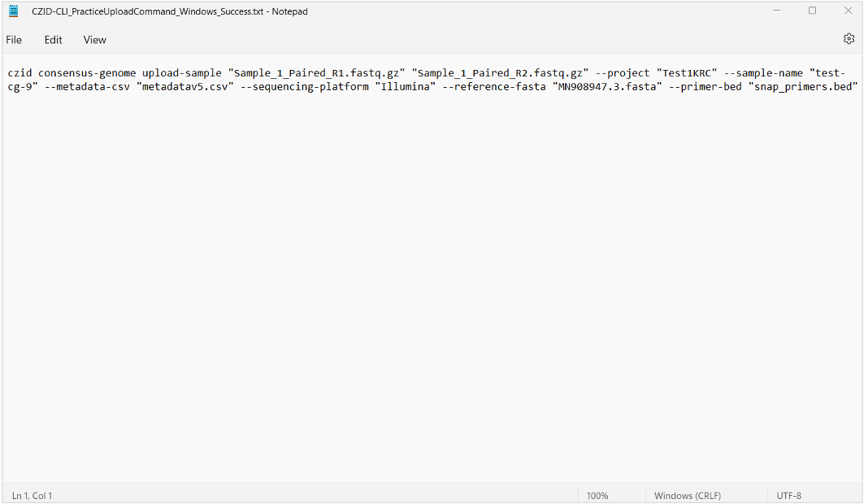The image size is (864, 504).
Task: Click the word "czid" in the text
Action: point(20,73)
